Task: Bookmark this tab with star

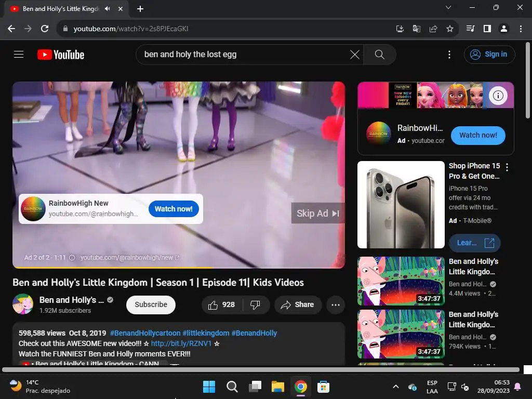Action: 450,29
